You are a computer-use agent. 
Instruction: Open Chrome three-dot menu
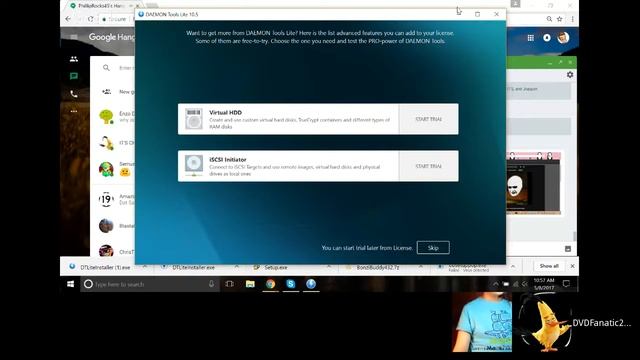[x=572, y=19]
